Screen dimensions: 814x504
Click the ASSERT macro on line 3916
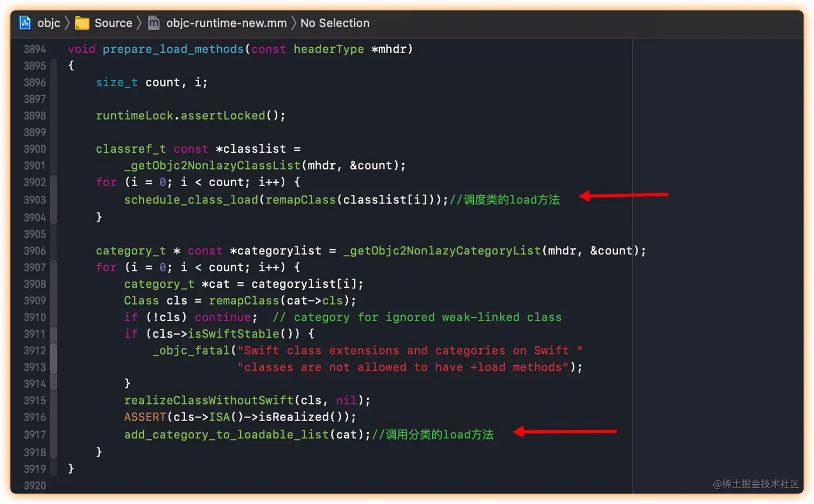coord(145,417)
